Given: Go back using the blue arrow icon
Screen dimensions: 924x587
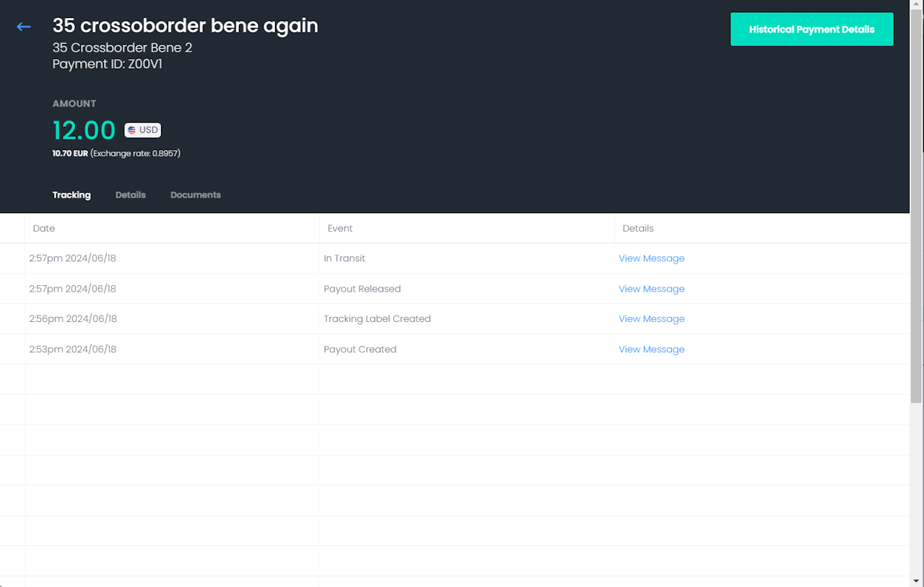Looking at the screenshot, I should 24,27.
